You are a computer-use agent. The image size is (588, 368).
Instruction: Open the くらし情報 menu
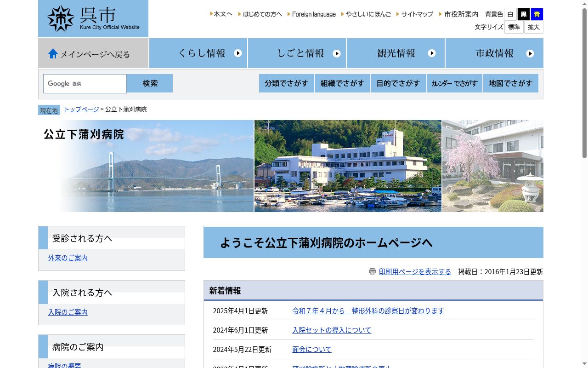pyautogui.click(x=198, y=53)
